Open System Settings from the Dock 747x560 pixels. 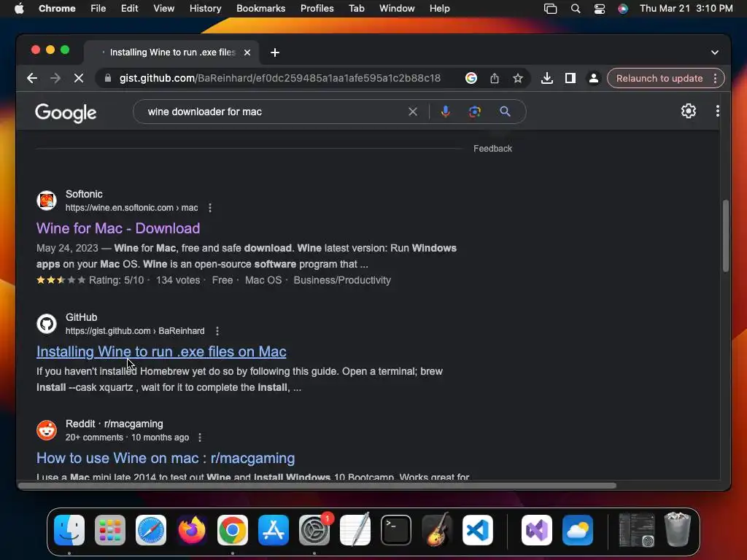pyautogui.click(x=314, y=530)
